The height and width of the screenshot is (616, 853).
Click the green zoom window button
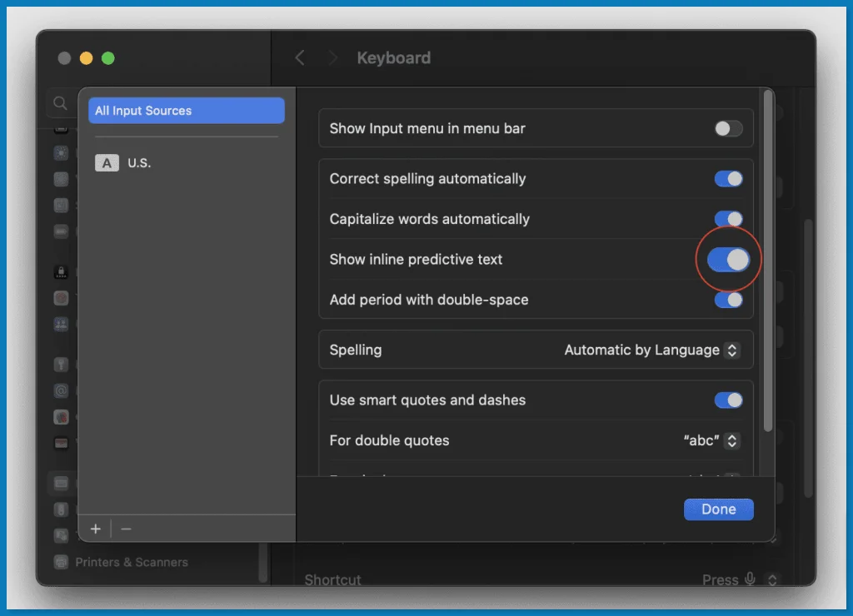[x=107, y=58]
